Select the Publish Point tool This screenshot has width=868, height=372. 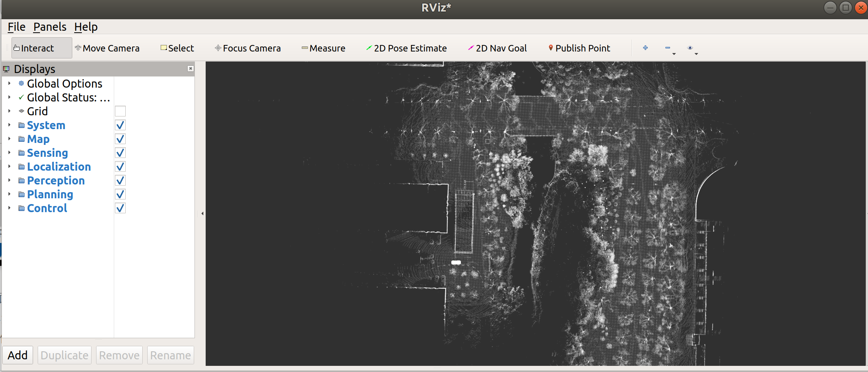tap(579, 48)
